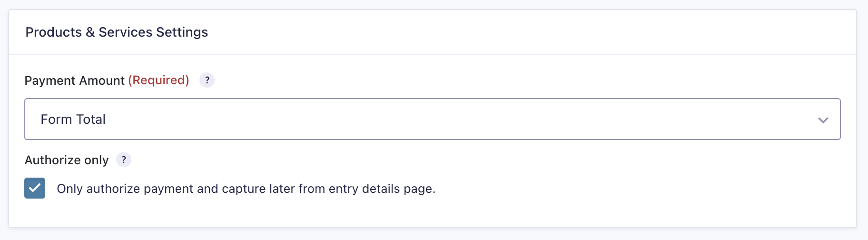Click the checkmark icon beside capture later text
The width and height of the screenshot is (868, 240).
tap(35, 188)
